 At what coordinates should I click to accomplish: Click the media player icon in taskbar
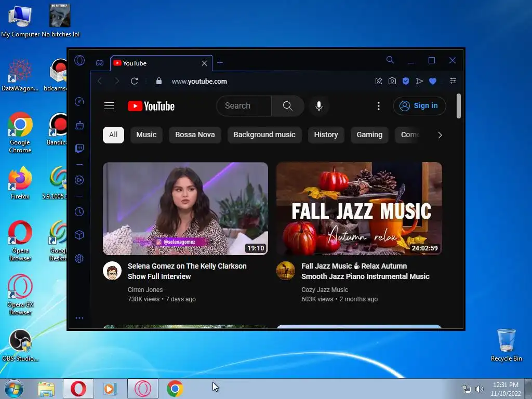pos(110,389)
